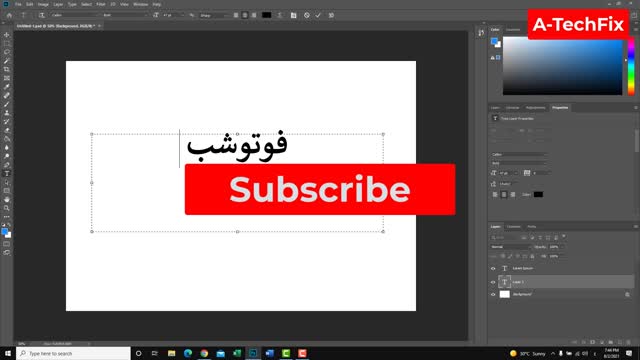Select the Rectangular Marquee tool
The image size is (640, 360).
(7, 43)
